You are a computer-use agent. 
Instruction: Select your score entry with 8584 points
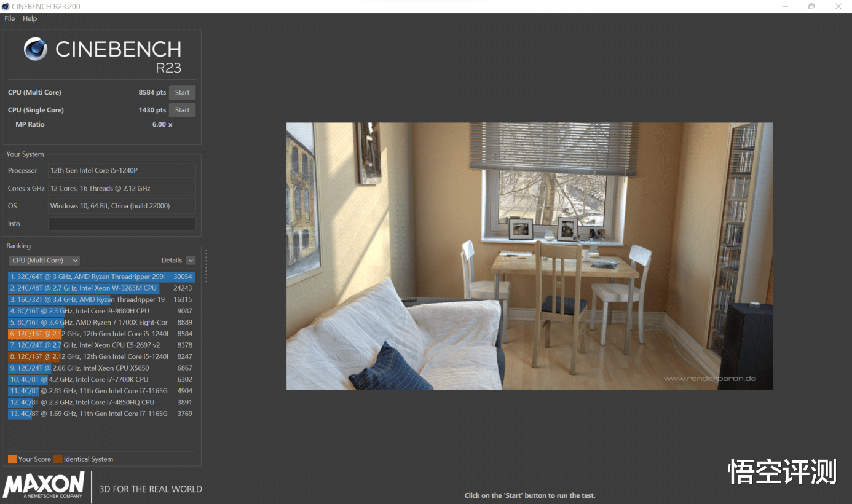[x=101, y=334]
